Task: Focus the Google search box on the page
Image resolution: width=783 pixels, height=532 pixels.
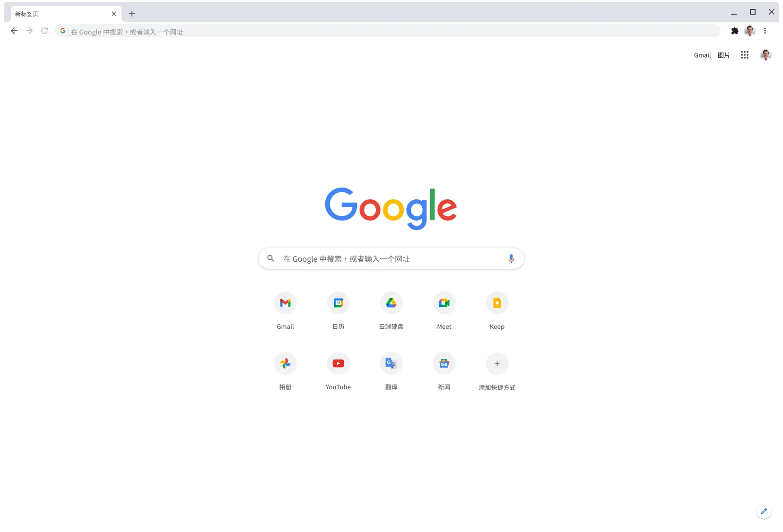Action: (x=391, y=258)
